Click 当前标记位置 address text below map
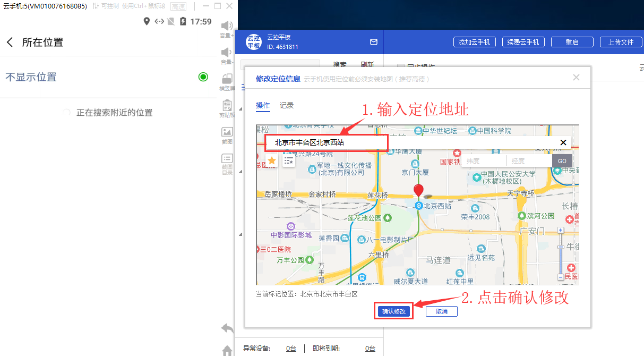This screenshot has height=356, width=644. point(307,294)
